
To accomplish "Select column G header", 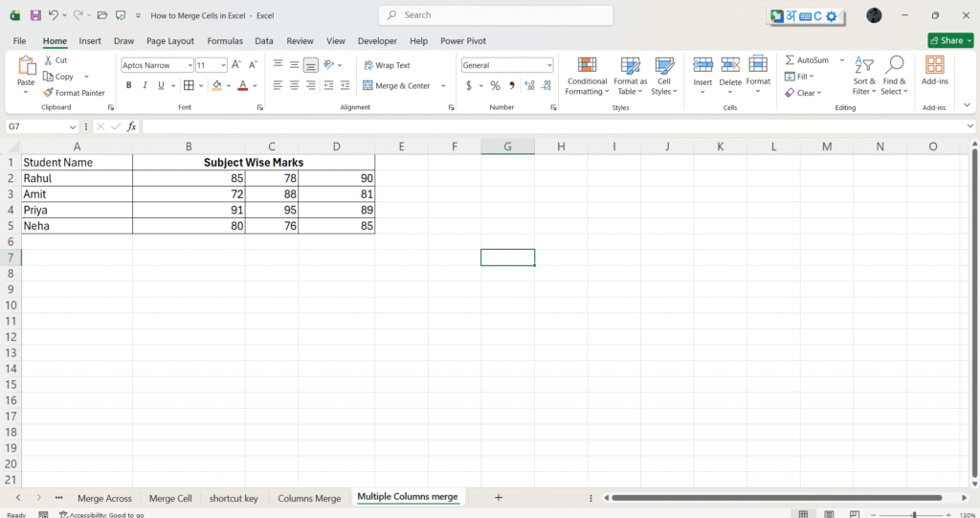I will pos(507,146).
